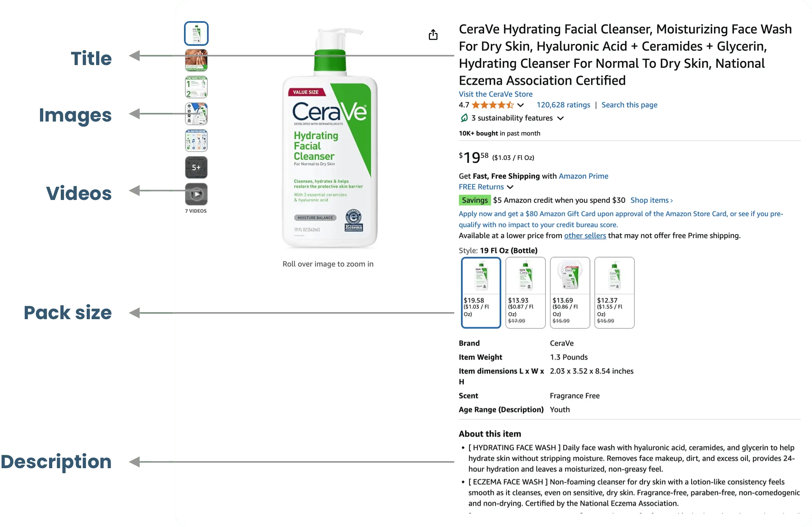Open the 7 videos play thumbnail
Image resolution: width=812 pixels, height=527 pixels.
tap(196, 194)
